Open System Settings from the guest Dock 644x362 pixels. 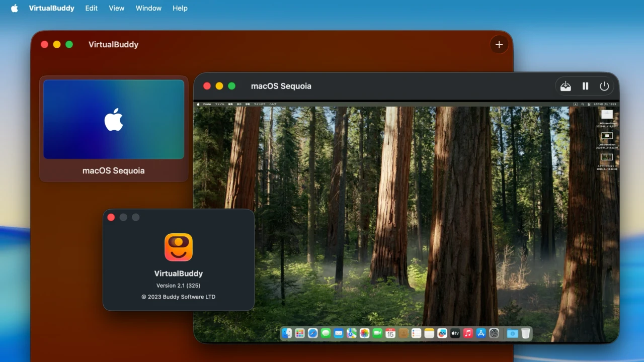point(493,333)
